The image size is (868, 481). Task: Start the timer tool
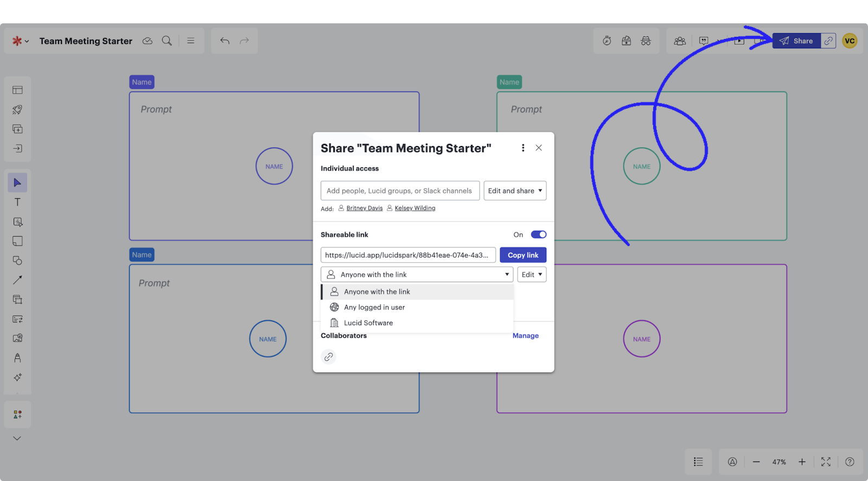607,41
